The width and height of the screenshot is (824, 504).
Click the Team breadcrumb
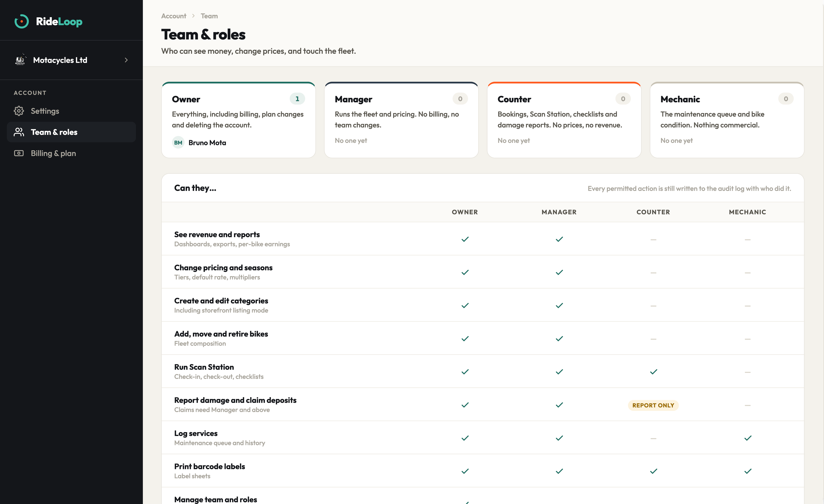point(209,16)
